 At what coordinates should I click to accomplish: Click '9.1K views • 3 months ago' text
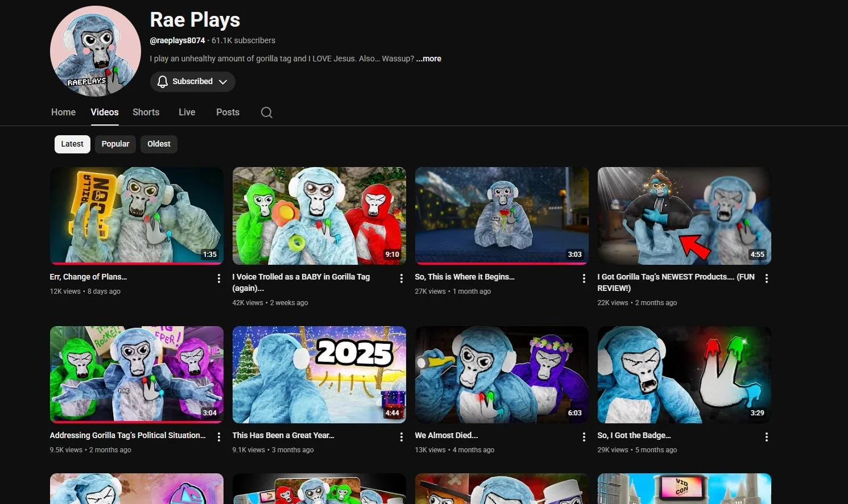[273, 450]
